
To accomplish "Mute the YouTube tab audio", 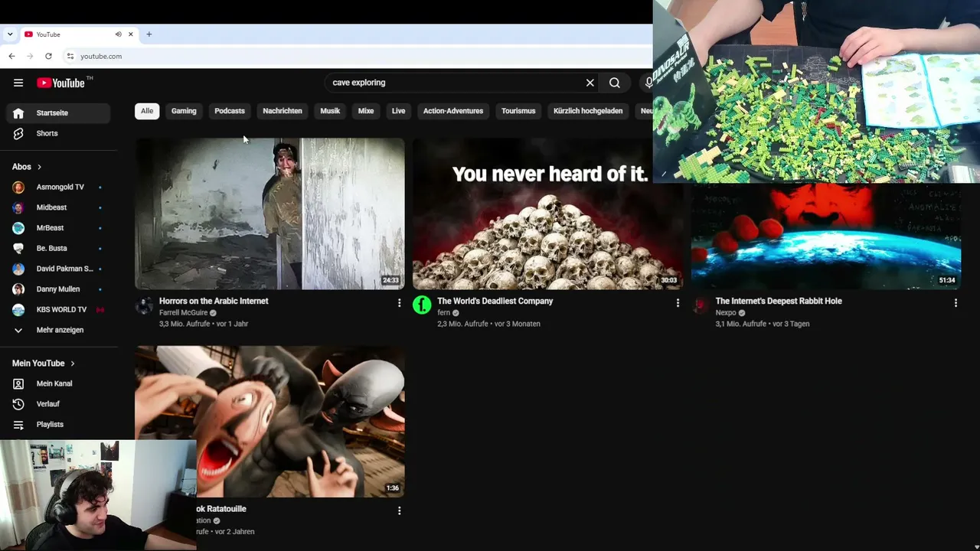I will point(118,34).
